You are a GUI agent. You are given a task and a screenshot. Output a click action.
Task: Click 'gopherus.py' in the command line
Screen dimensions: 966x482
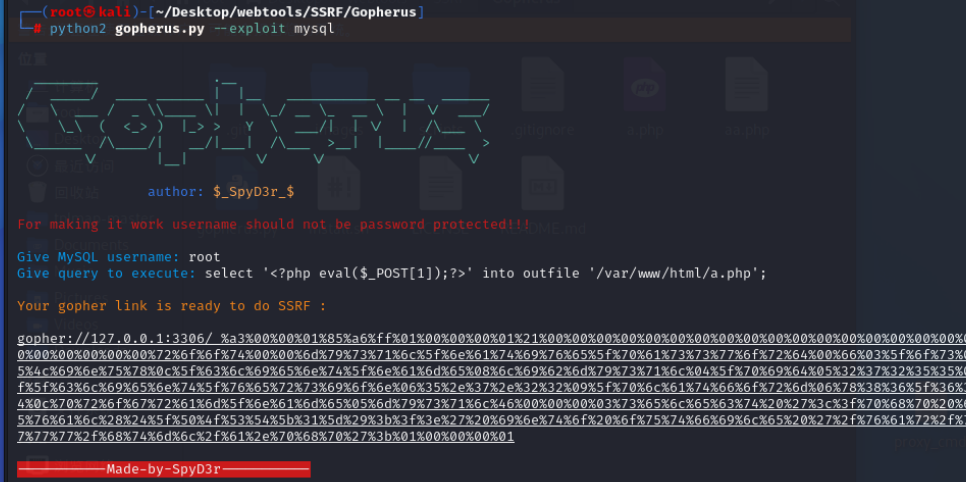(x=160, y=28)
